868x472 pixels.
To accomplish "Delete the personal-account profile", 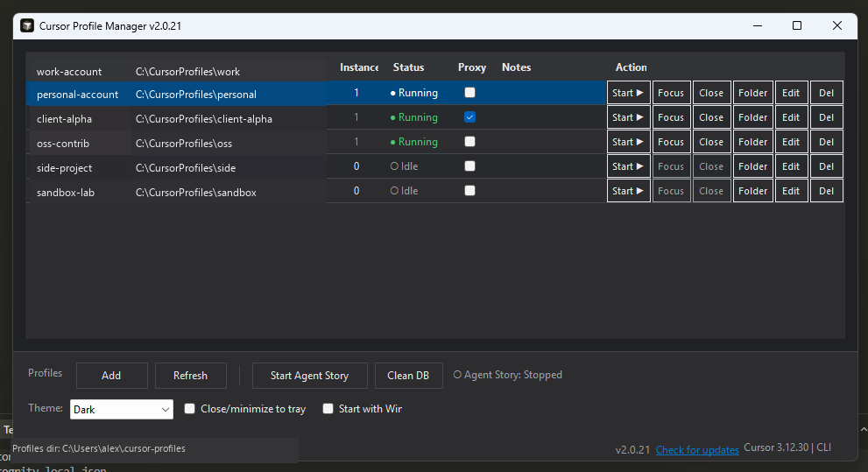I will click(827, 93).
